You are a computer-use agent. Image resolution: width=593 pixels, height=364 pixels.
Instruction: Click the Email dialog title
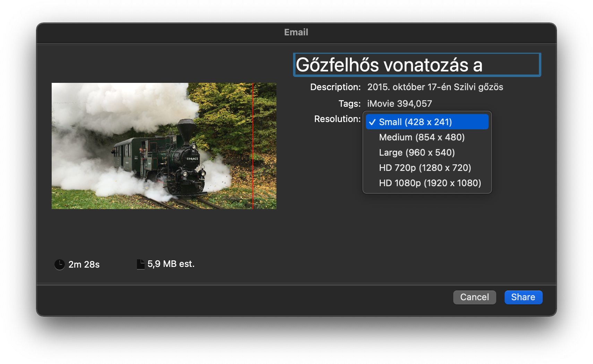click(x=296, y=32)
